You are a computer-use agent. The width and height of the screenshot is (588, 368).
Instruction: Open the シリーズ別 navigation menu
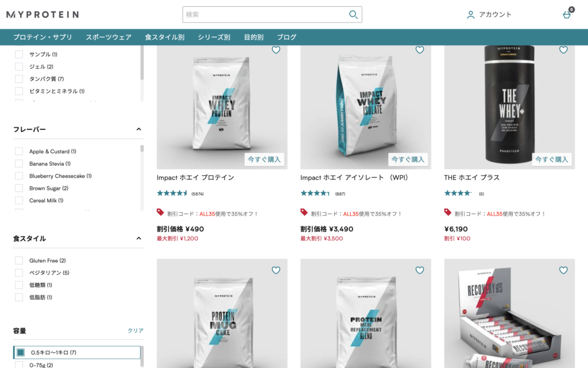click(214, 37)
